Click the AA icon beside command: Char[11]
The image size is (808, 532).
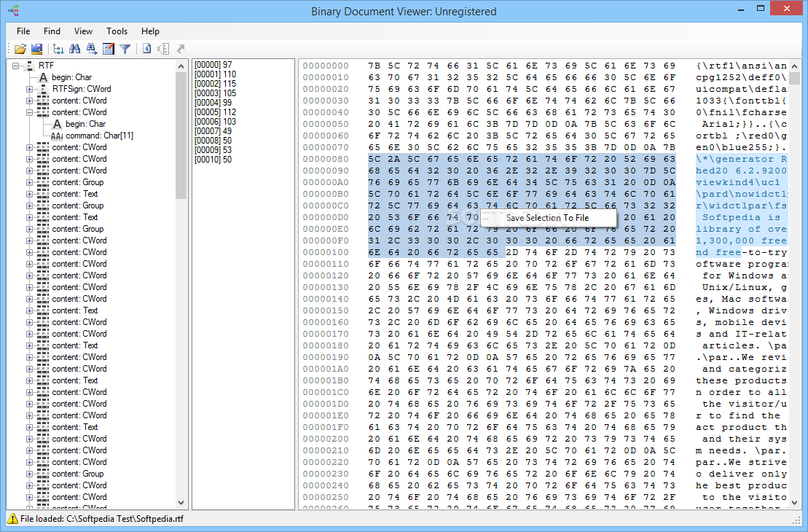pyautogui.click(x=57, y=136)
